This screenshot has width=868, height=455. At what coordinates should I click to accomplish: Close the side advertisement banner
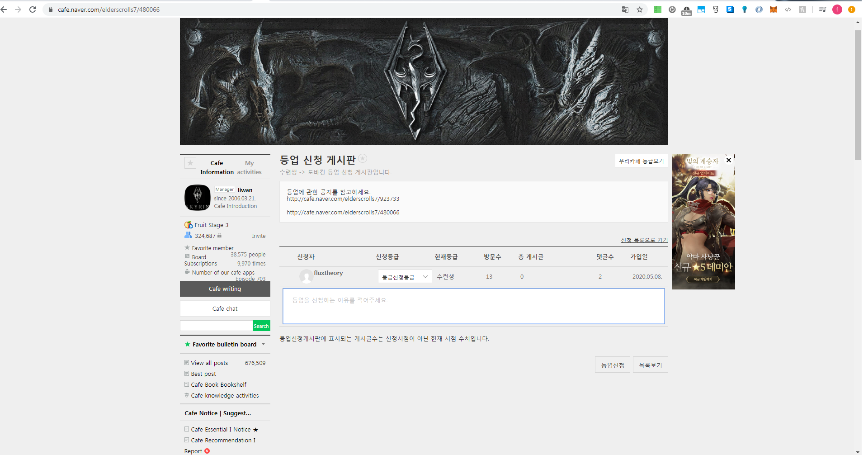tap(729, 160)
